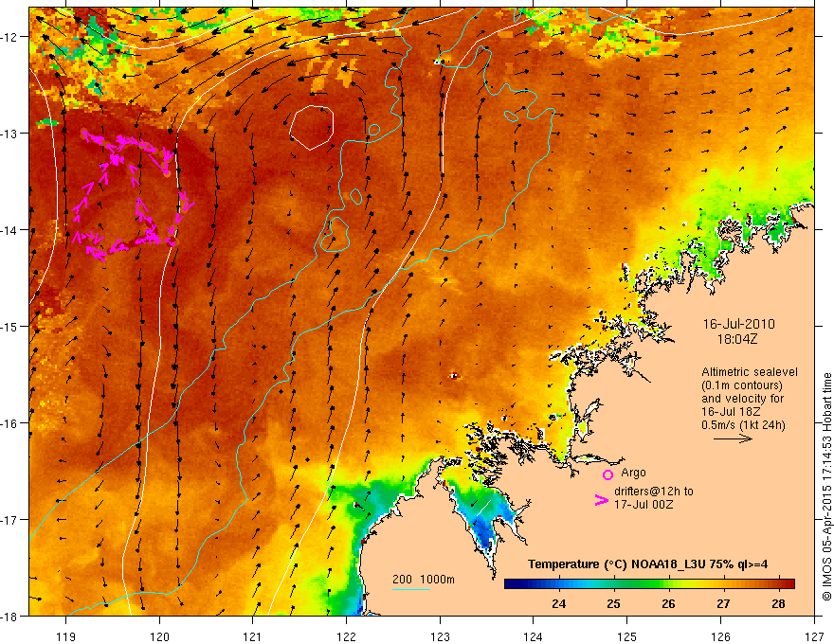The height and width of the screenshot is (644, 834).
Task: Click the '17-Jul 00Z' legend text
Action: (644, 504)
